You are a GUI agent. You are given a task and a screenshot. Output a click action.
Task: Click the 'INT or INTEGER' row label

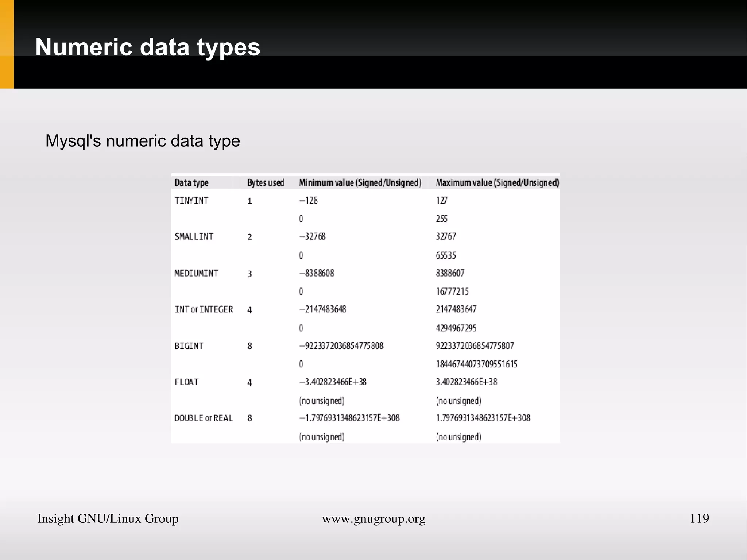tap(204, 309)
